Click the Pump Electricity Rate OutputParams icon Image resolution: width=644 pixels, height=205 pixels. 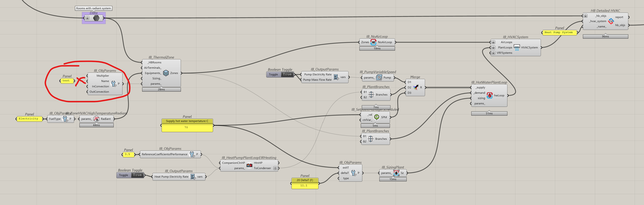click(336, 77)
